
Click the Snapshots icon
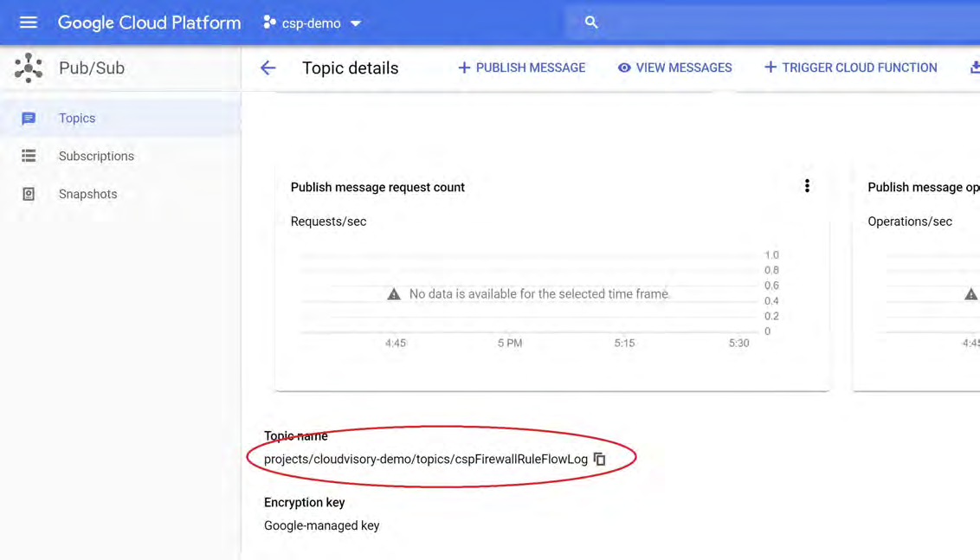28,194
